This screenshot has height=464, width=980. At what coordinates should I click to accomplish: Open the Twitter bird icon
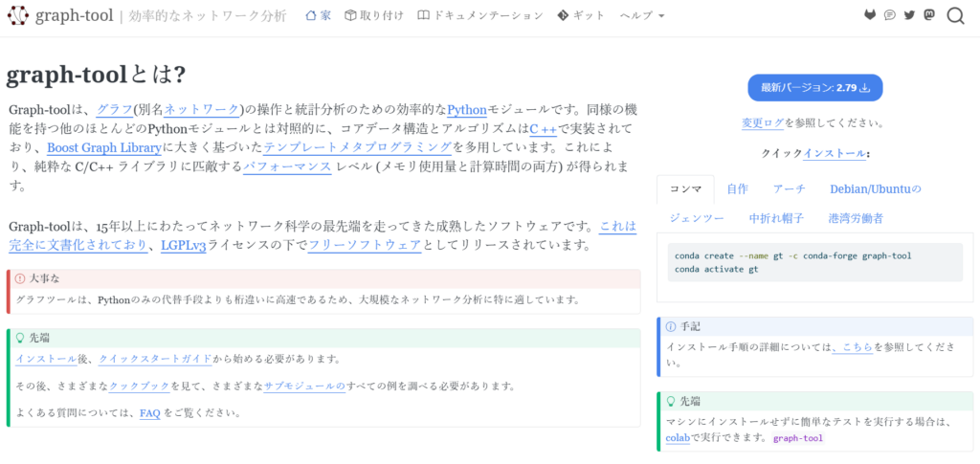click(909, 15)
